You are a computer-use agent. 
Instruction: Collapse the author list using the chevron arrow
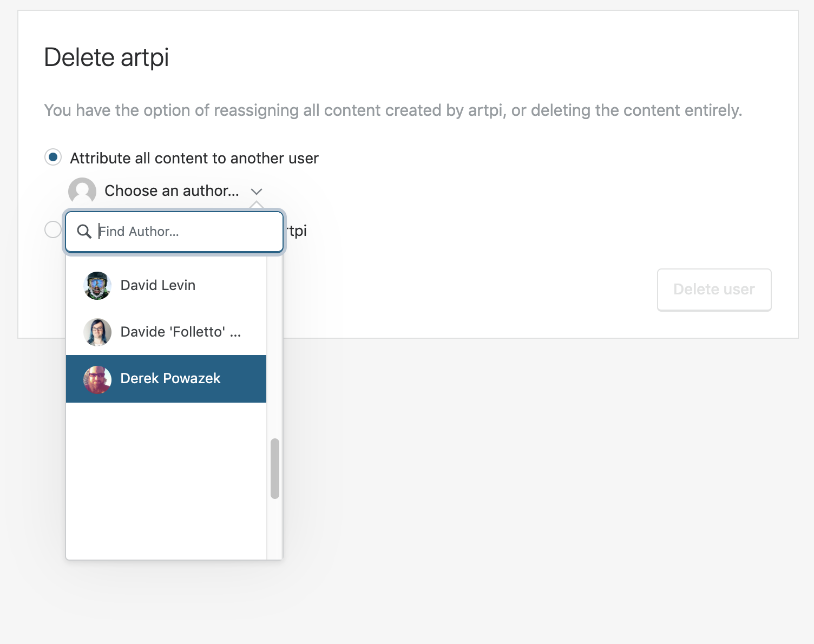(x=257, y=191)
